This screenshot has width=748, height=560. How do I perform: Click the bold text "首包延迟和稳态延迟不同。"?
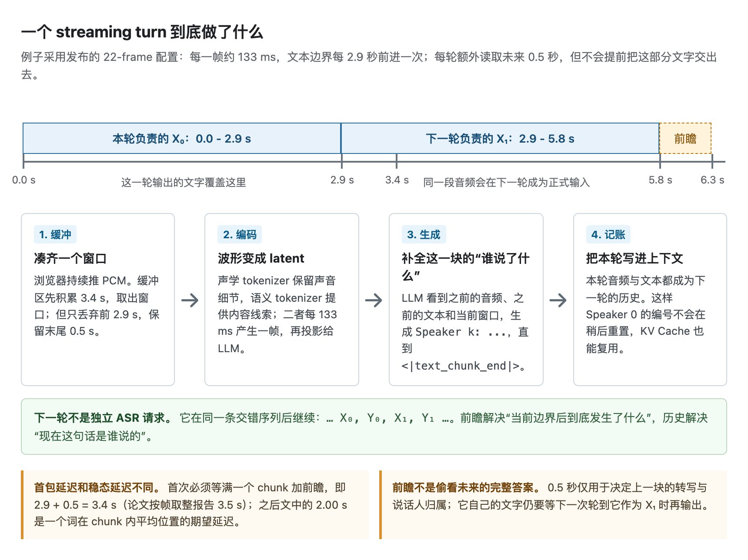point(98,487)
